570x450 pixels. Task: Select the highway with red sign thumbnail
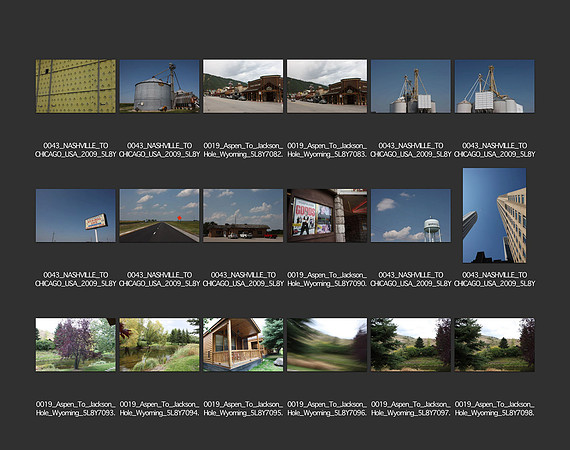click(160, 216)
